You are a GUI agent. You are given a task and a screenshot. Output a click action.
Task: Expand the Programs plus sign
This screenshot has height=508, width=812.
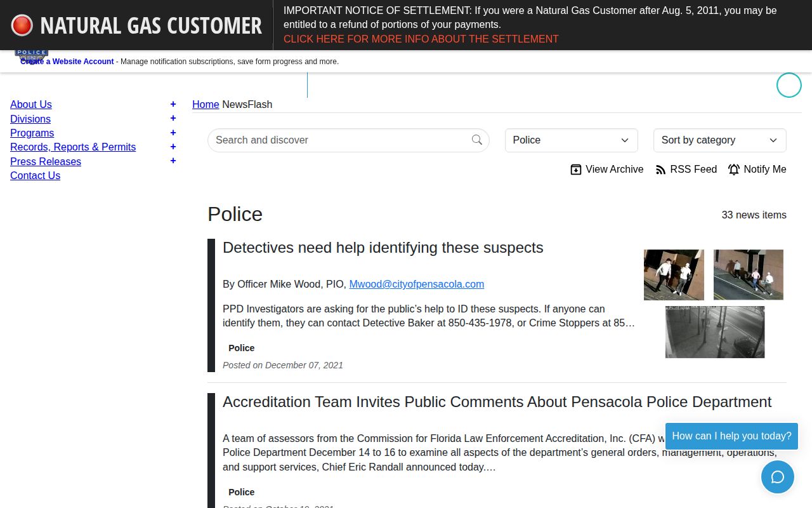[x=173, y=133]
